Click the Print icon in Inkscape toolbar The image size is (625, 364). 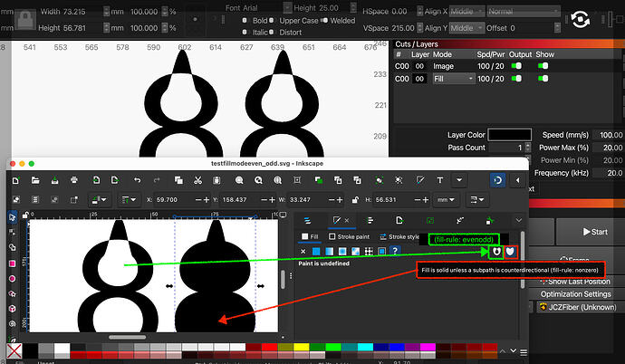(x=74, y=180)
